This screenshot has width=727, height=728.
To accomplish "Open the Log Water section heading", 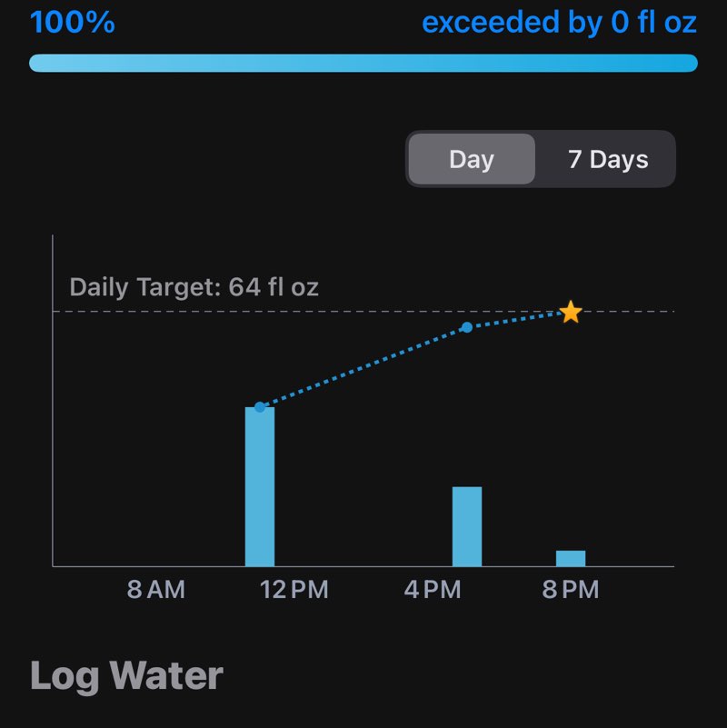I will (x=126, y=675).
